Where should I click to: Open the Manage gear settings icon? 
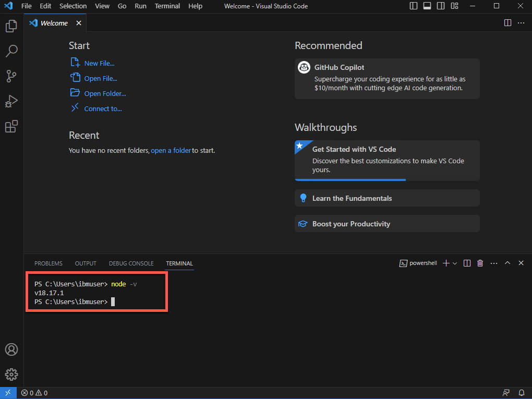coord(11,374)
